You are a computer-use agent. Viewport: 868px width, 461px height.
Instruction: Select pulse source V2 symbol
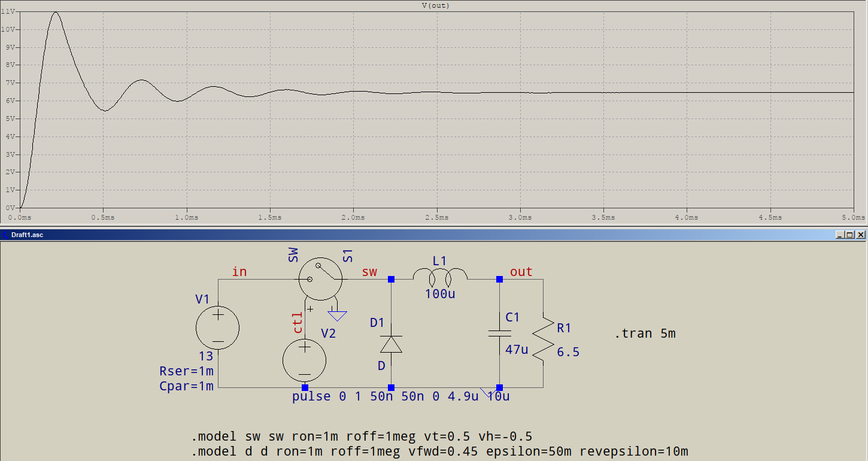(x=305, y=360)
